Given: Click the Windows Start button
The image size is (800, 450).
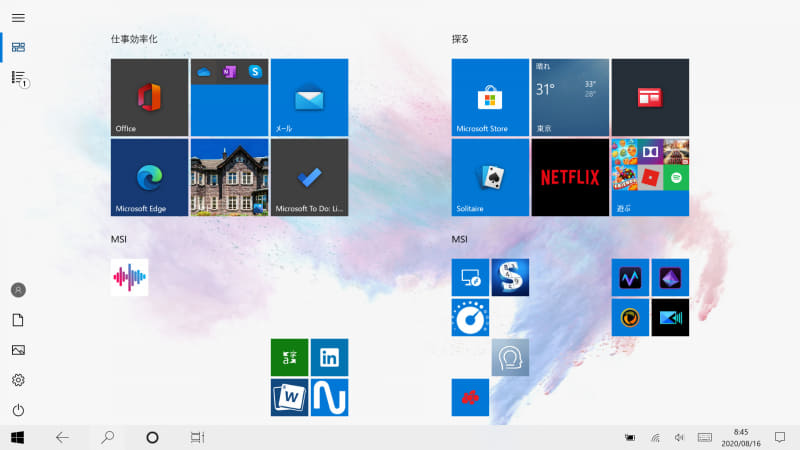Looking at the screenshot, I should tap(17, 437).
